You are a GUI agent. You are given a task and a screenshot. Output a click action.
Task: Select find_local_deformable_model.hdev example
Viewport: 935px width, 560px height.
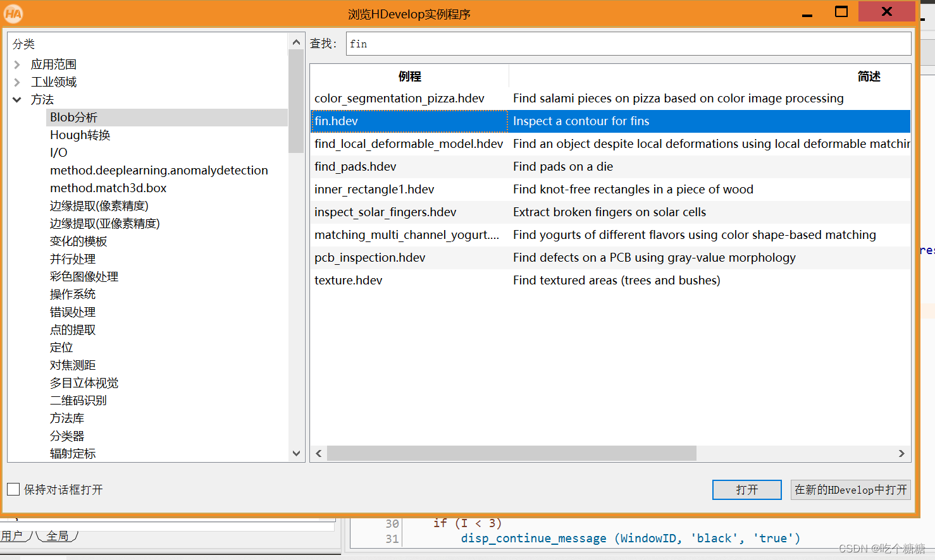[610, 144]
